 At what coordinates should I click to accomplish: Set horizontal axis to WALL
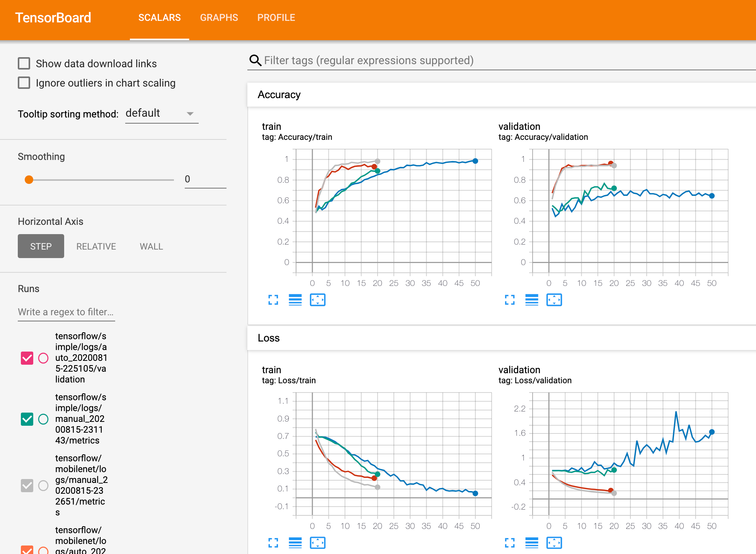coord(151,246)
